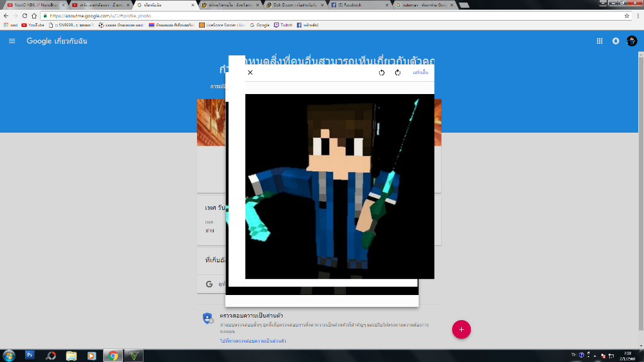Image resolution: width=644 pixels, height=362 pixels.
Task: Show hidden system tray icons
Action: [594, 356]
